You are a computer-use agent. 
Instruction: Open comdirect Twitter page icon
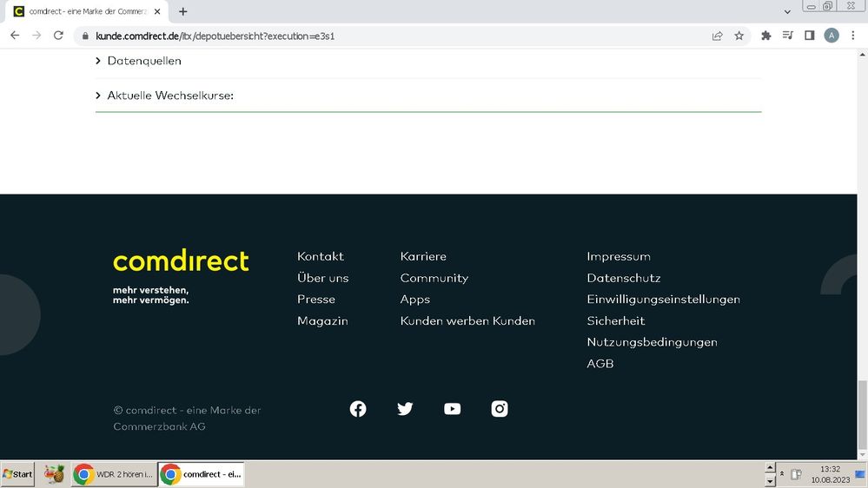click(405, 409)
